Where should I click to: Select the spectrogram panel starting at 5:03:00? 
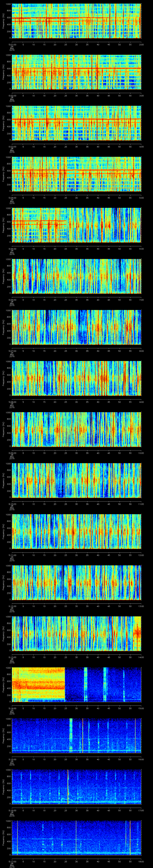point(77,123)
